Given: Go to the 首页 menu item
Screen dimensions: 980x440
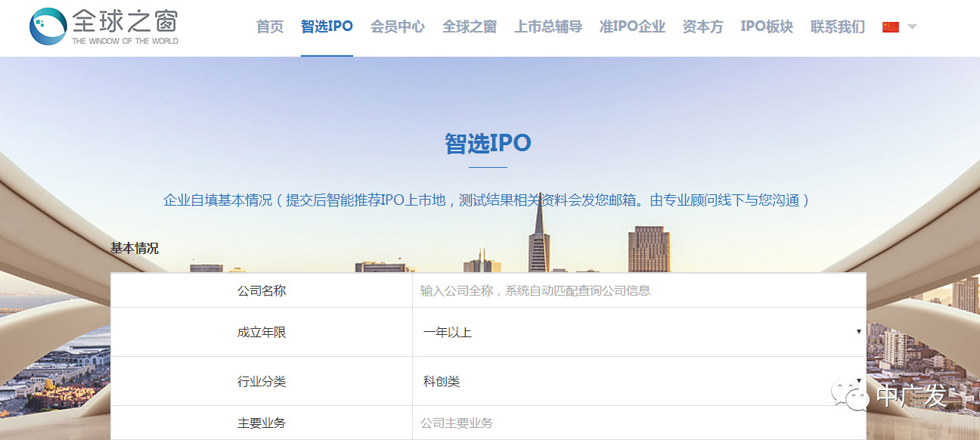Looking at the screenshot, I should (270, 27).
